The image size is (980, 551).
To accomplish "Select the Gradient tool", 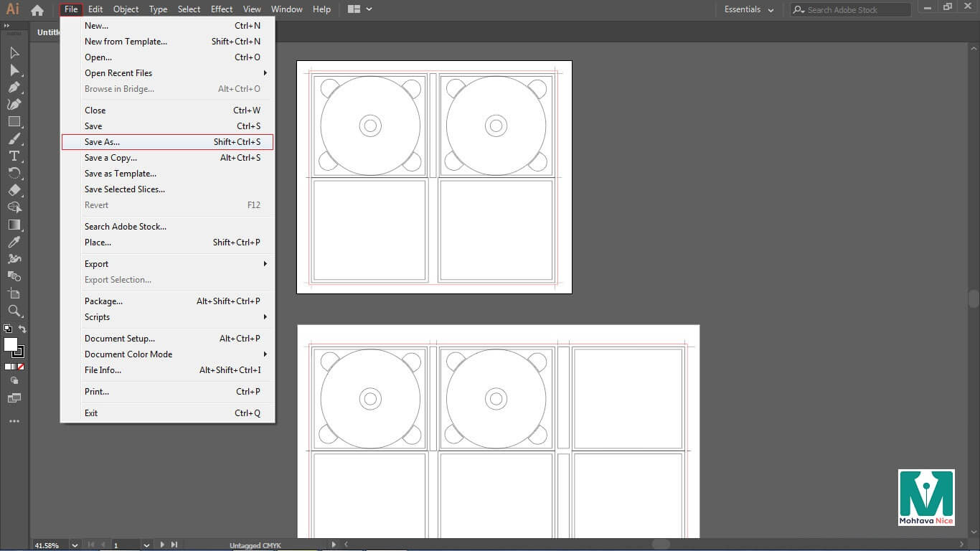I will 14,225.
